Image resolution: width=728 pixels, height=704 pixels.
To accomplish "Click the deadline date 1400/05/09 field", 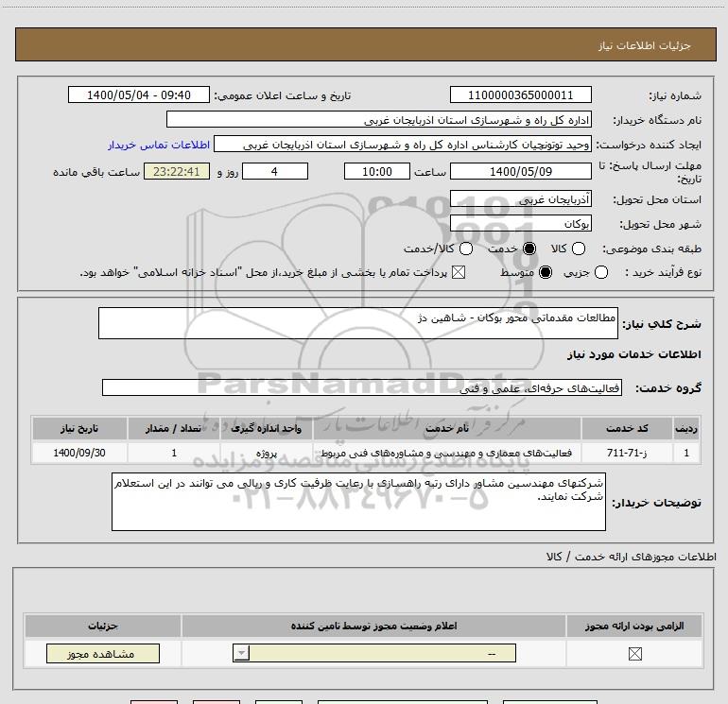I will 520,171.
